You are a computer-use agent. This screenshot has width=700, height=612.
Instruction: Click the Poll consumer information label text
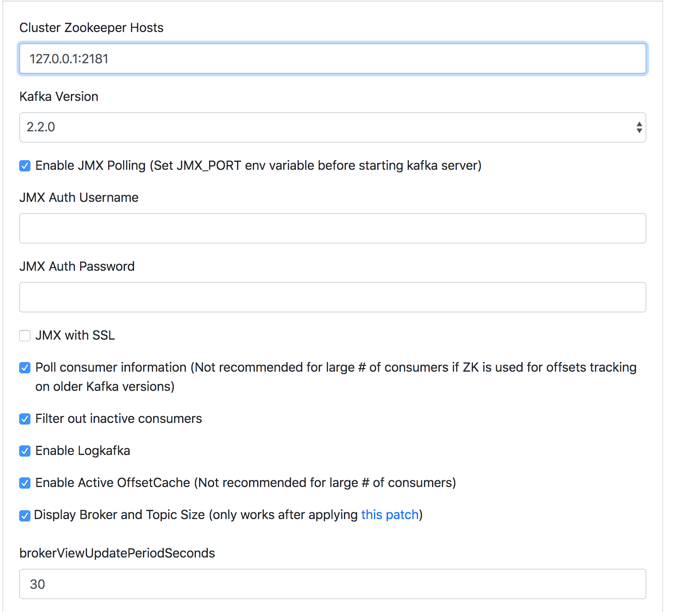pos(336,377)
